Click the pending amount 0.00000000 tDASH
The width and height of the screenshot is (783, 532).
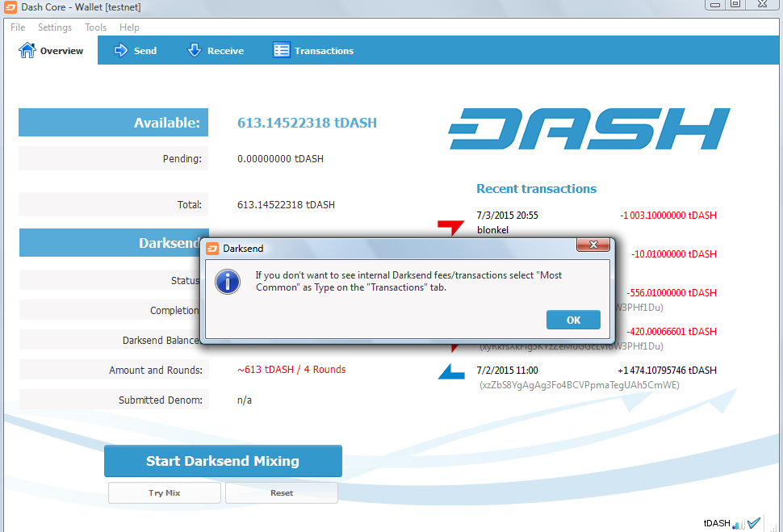coord(280,159)
